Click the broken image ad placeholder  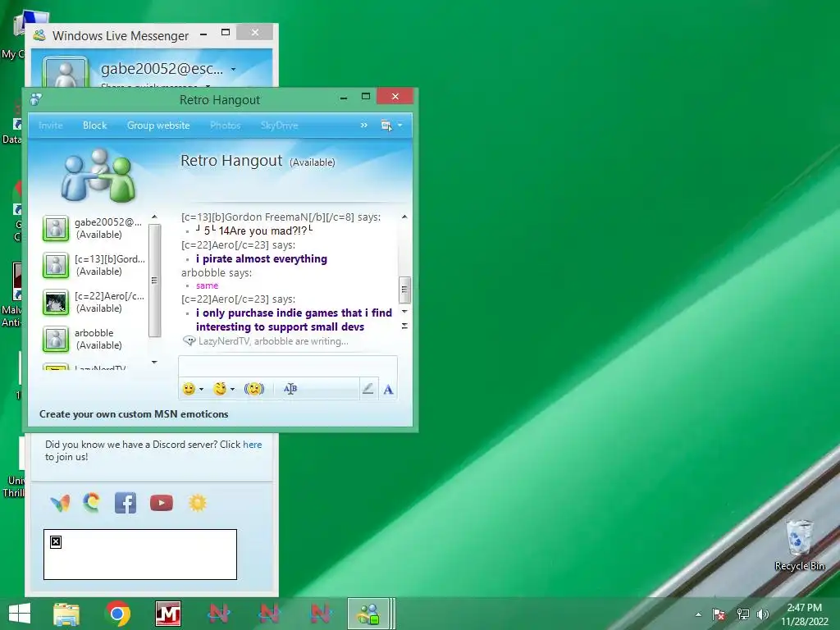pos(140,555)
